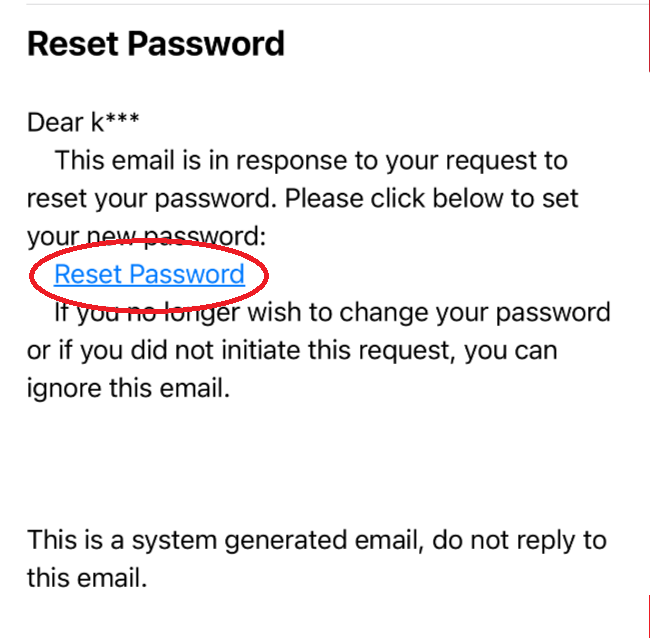Image resolution: width=650 pixels, height=638 pixels.
Task: Click the 'ignore this email.' text
Action: pos(128,388)
